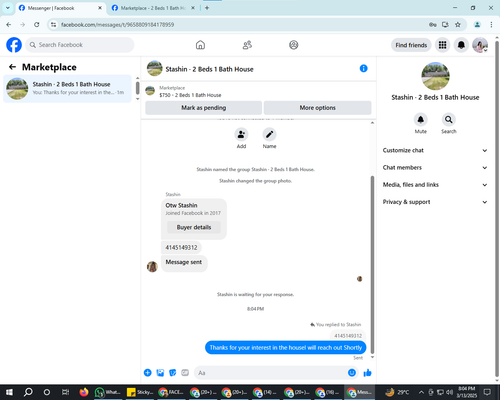Open Windows taskbar search

coord(28,392)
